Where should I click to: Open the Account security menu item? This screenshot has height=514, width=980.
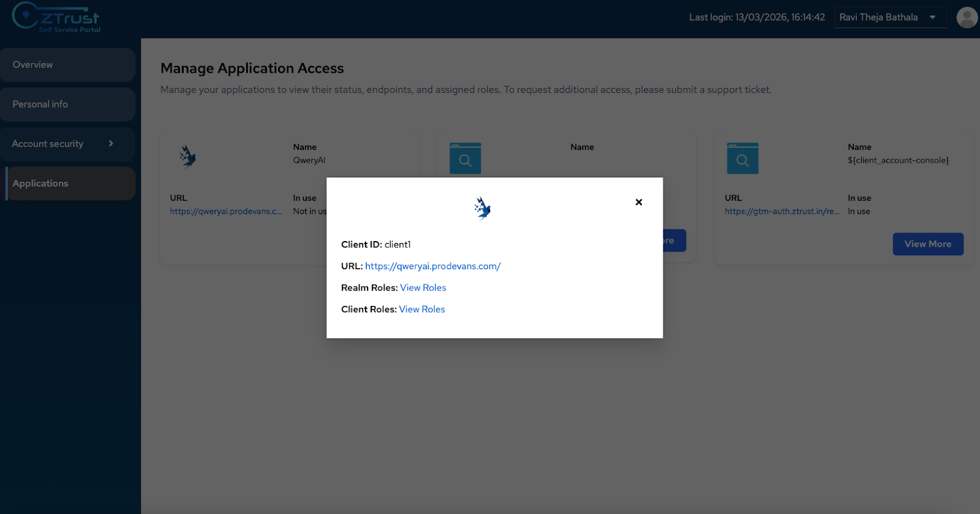pyautogui.click(x=48, y=144)
